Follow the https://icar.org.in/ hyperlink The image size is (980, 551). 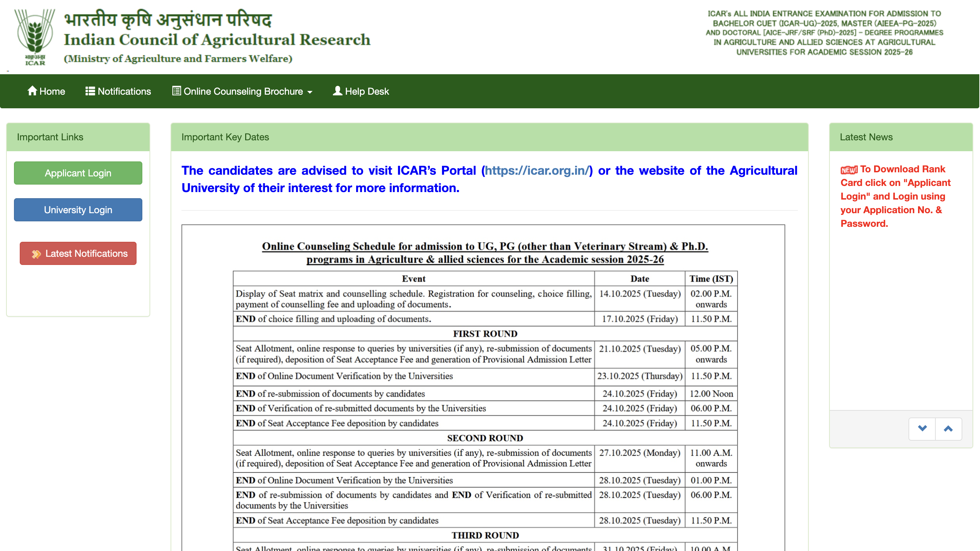tap(537, 171)
